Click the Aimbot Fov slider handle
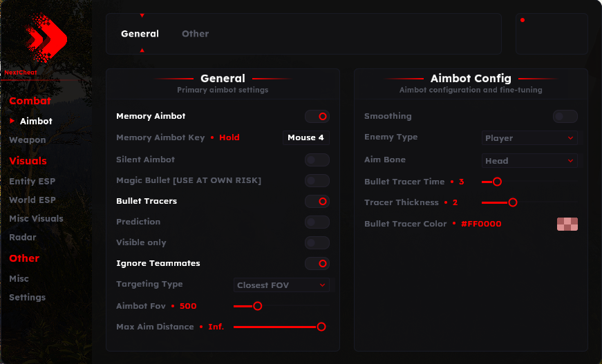 258,306
